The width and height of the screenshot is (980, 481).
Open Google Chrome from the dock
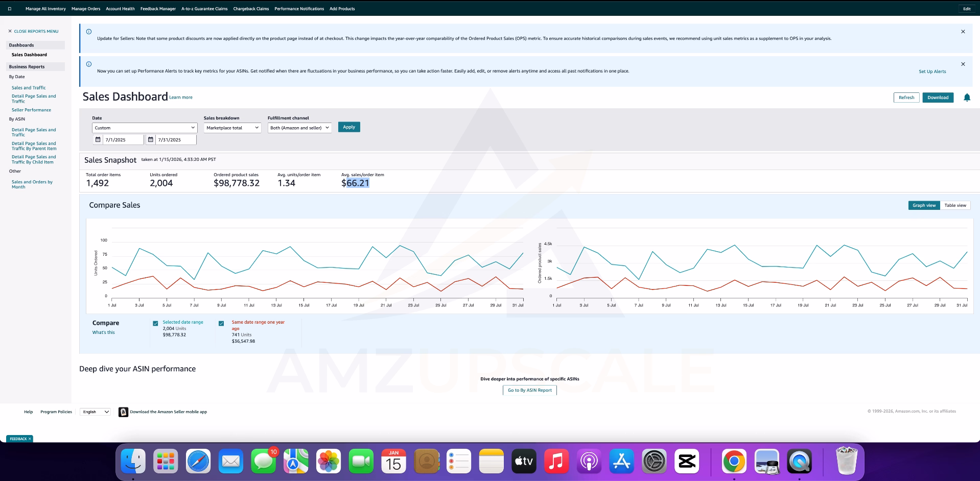[x=734, y=462]
